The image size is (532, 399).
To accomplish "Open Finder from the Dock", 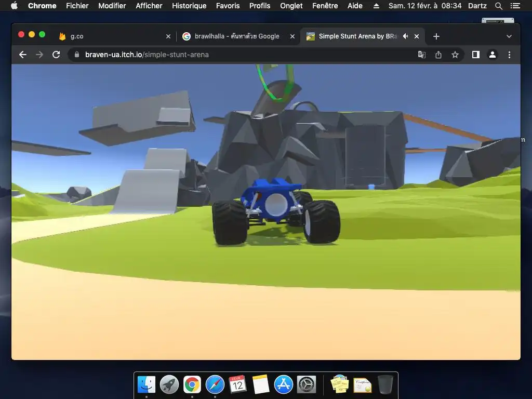I will (x=146, y=384).
